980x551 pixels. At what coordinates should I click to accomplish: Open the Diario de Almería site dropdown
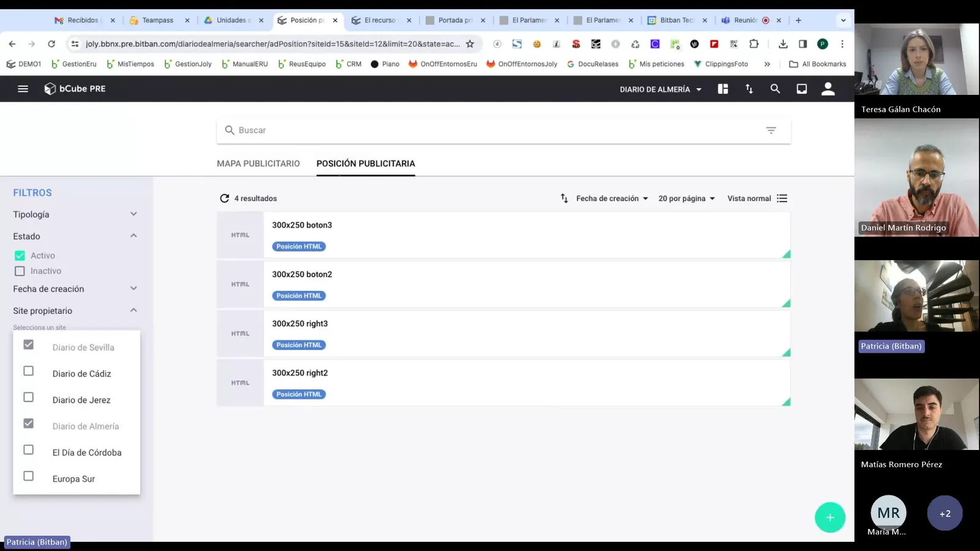pyautogui.click(x=660, y=89)
